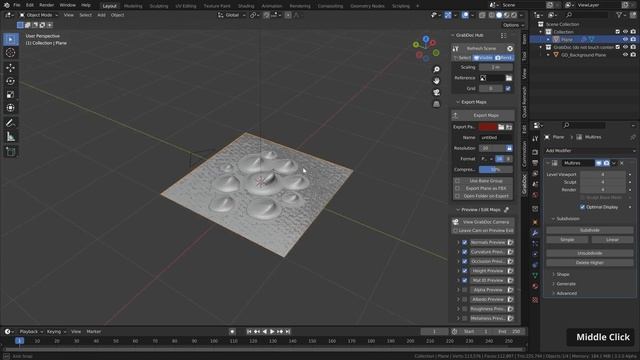The width and height of the screenshot is (640, 360).
Task: Open the Export Path folder browse icon
Action: tap(501, 127)
